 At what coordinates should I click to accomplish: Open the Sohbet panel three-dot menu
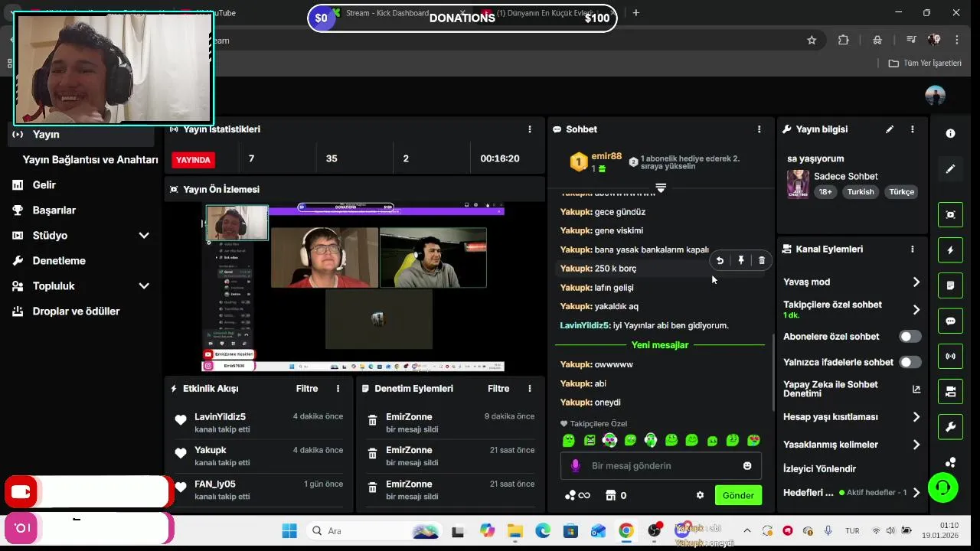pos(759,129)
